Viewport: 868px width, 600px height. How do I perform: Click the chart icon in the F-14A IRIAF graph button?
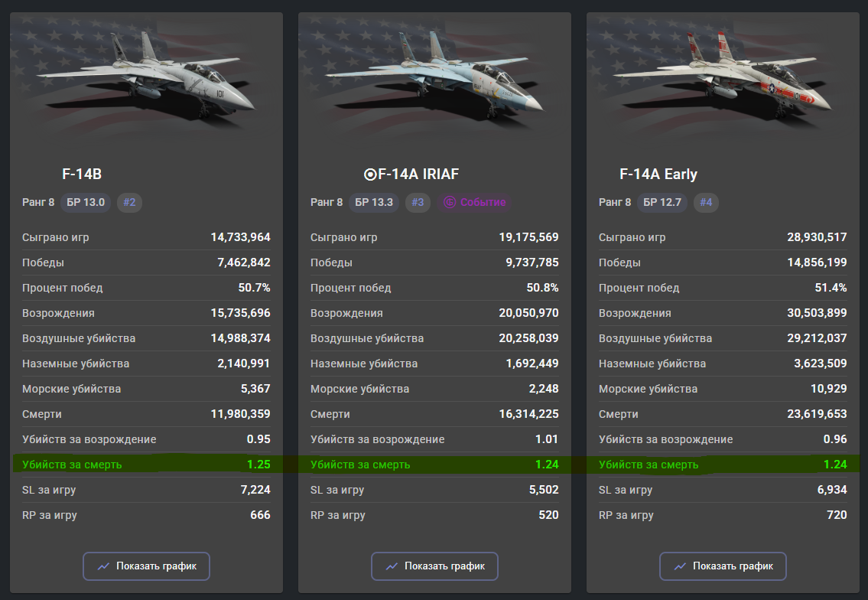pos(392,566)
